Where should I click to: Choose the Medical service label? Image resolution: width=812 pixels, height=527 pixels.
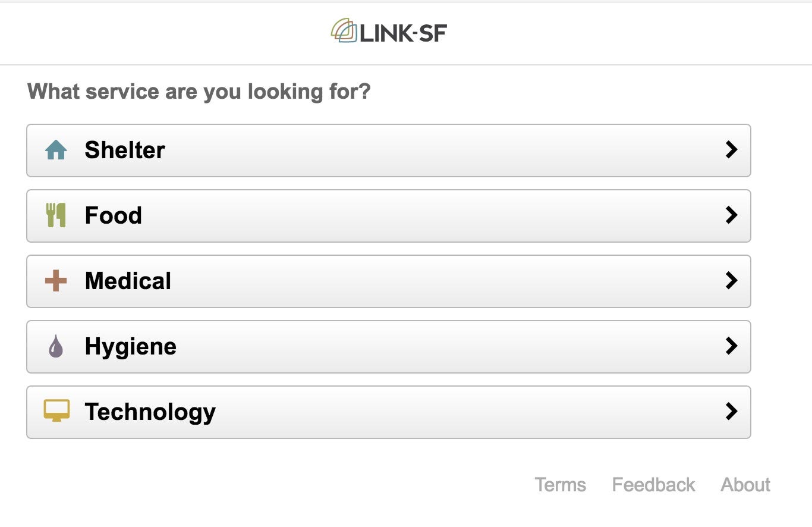128,281
